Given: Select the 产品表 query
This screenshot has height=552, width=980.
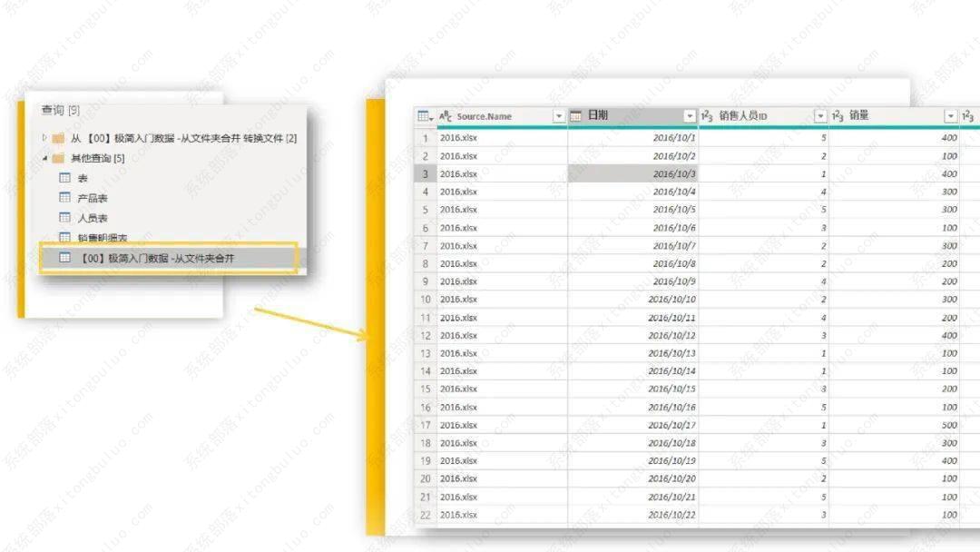Looking at the screenshot, I should tap(93, 198).
